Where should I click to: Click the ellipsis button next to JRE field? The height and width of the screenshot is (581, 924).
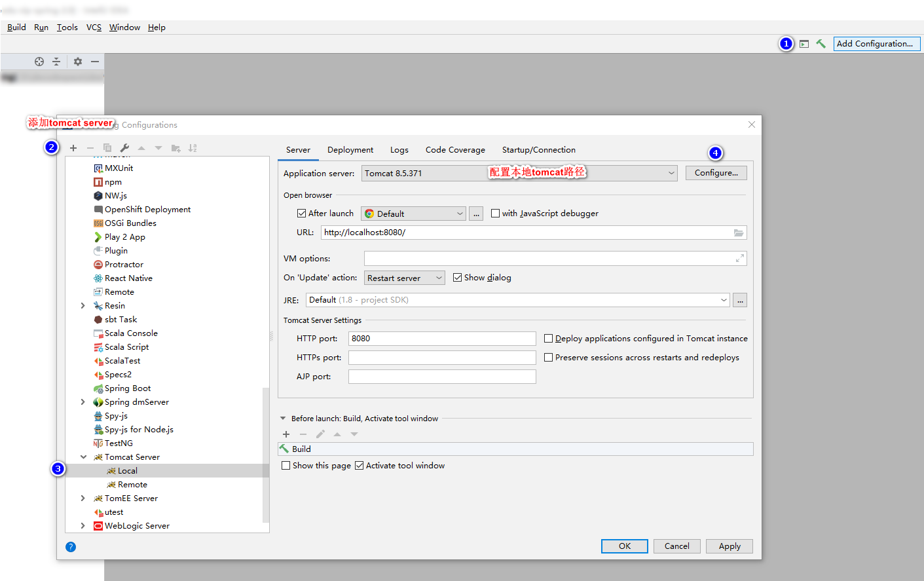(x=740, y=300)
